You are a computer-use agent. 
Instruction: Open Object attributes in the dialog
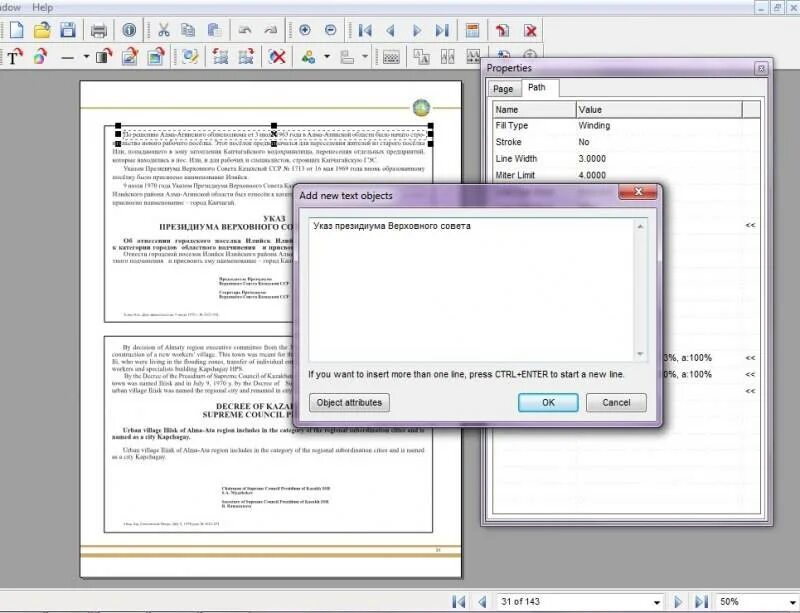click(x=349, y=403)
